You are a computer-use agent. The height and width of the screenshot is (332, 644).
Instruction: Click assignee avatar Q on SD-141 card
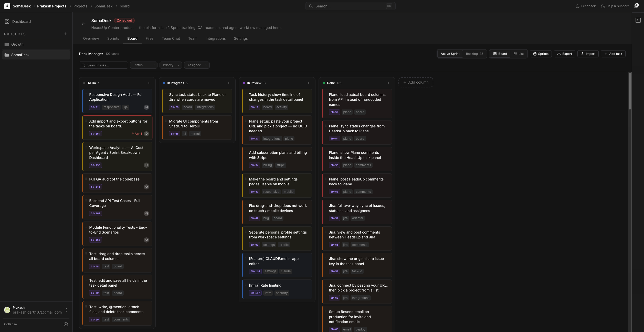tap(146, 187)
